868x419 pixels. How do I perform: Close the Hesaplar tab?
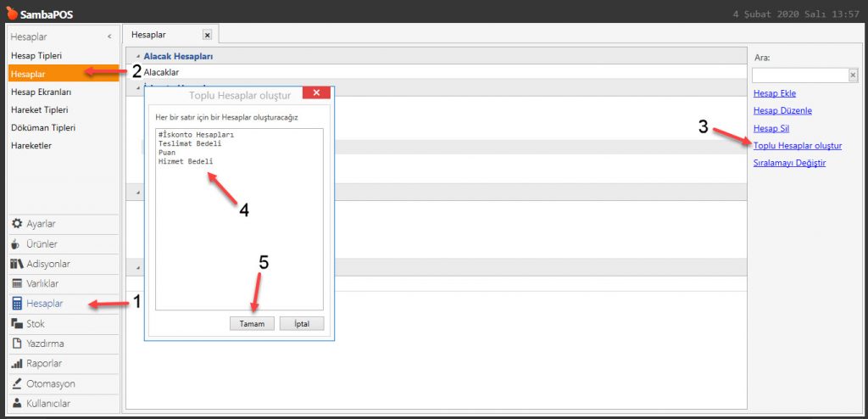207,35
